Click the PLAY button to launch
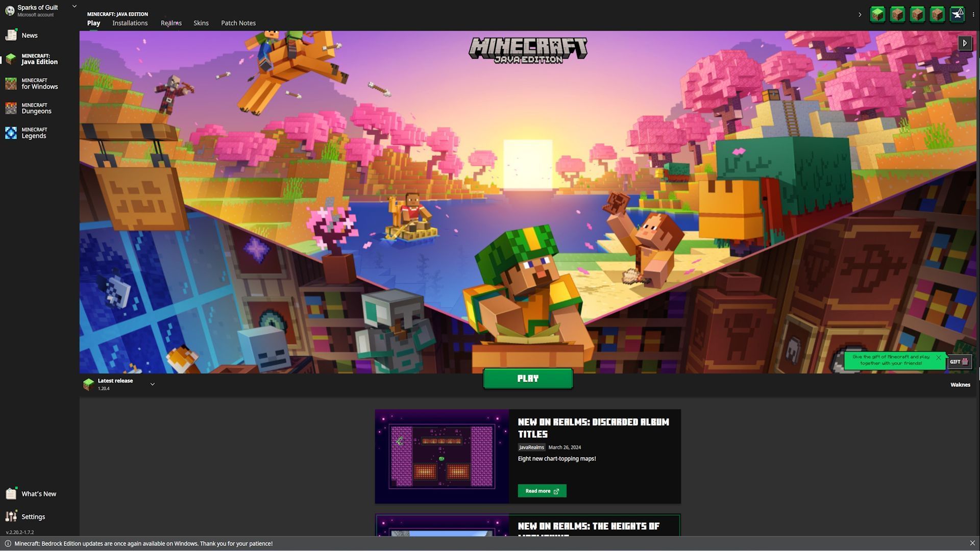980x551 pixels. click(528, 378)
